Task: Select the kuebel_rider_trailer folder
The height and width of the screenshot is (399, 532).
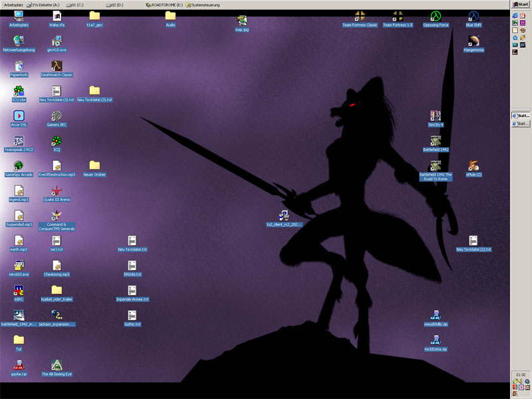Action: [x=57, y=293]
